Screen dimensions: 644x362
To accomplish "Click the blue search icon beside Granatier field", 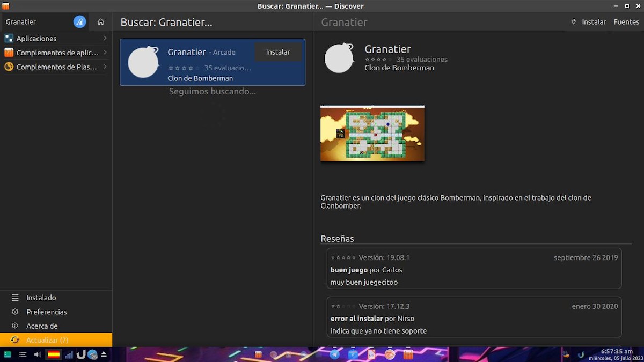I will [x=79, y=22].
